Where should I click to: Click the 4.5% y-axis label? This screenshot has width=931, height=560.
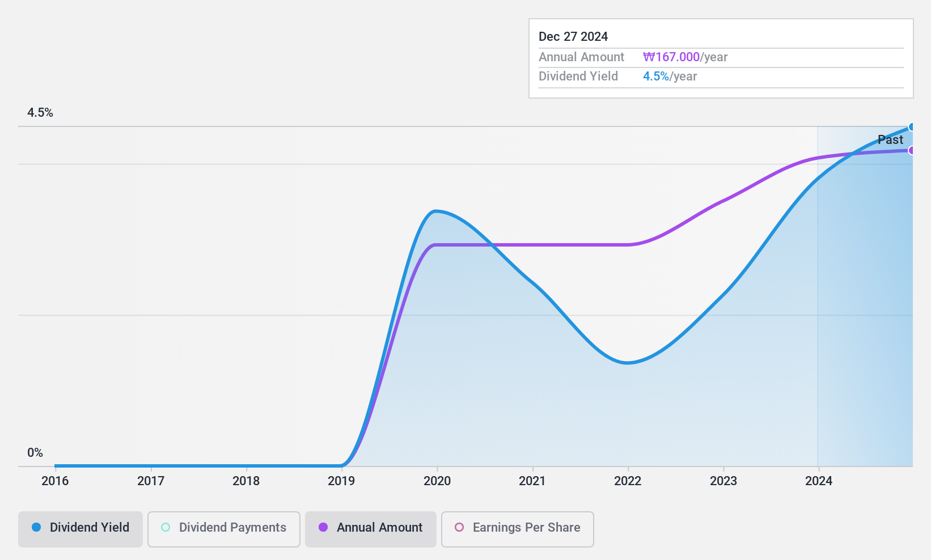coord(40,113)
